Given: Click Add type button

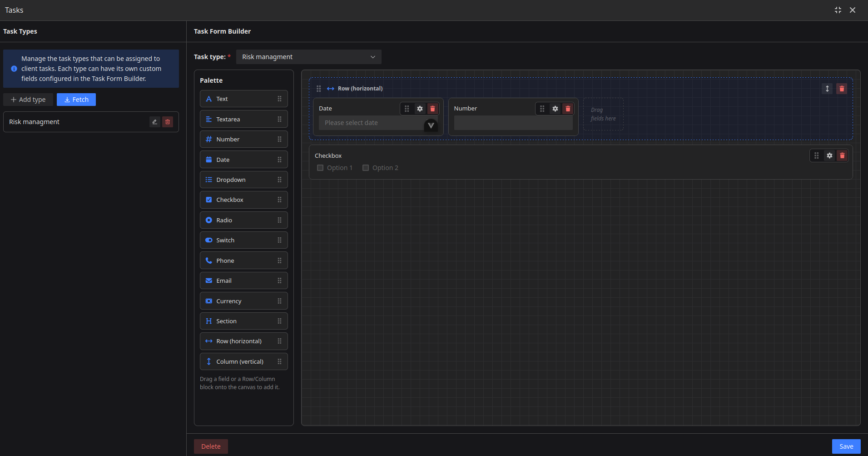Looking at the screenshot, I should pos(28,100).
